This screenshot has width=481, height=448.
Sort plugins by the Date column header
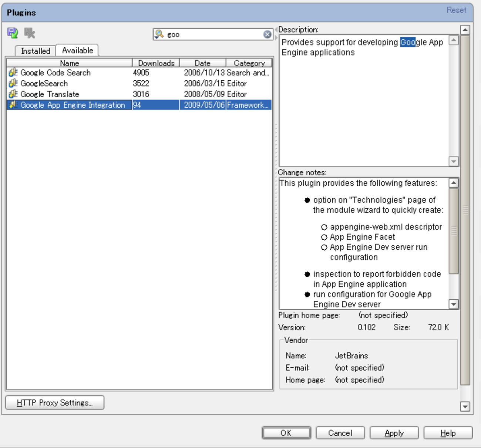click(203, 63)
